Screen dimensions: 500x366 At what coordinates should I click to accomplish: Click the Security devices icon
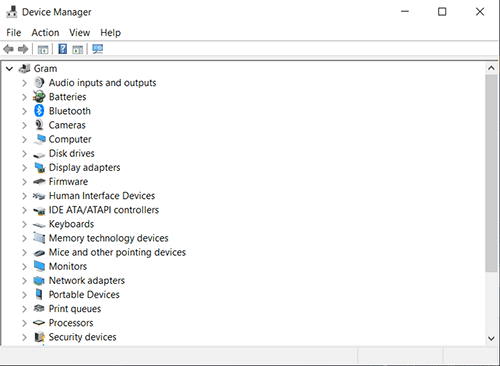click(39, 337)
